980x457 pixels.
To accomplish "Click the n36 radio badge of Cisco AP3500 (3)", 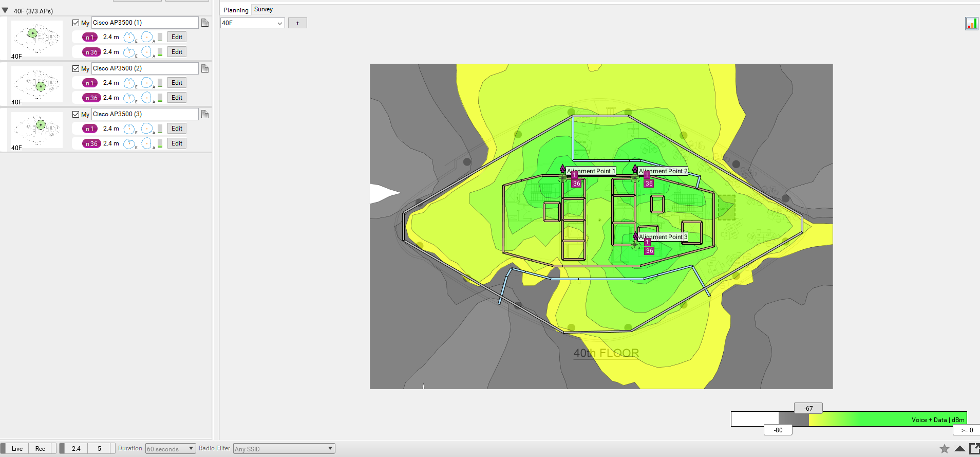I will click(91, 143).
